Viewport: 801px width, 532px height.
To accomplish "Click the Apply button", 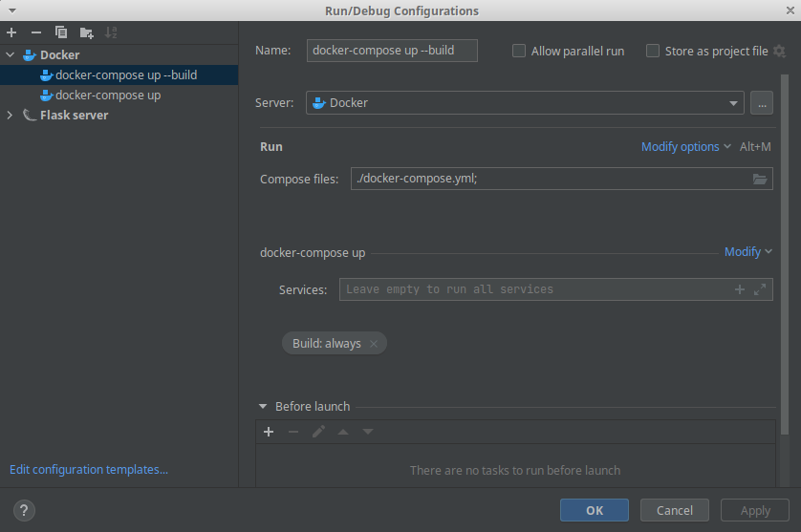I will (755, 511).
